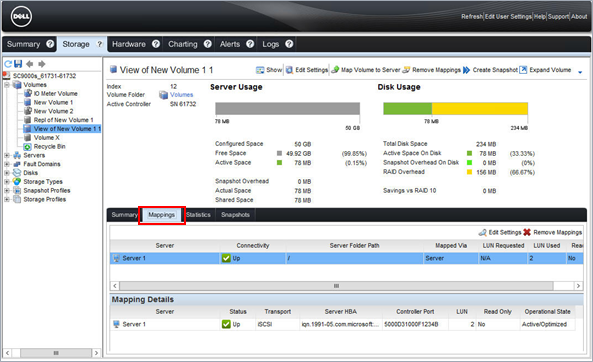Image resolution: width=593 pixels, height=362 pixels.
Task: Open the Support link in header
Action: click(558, 17)
